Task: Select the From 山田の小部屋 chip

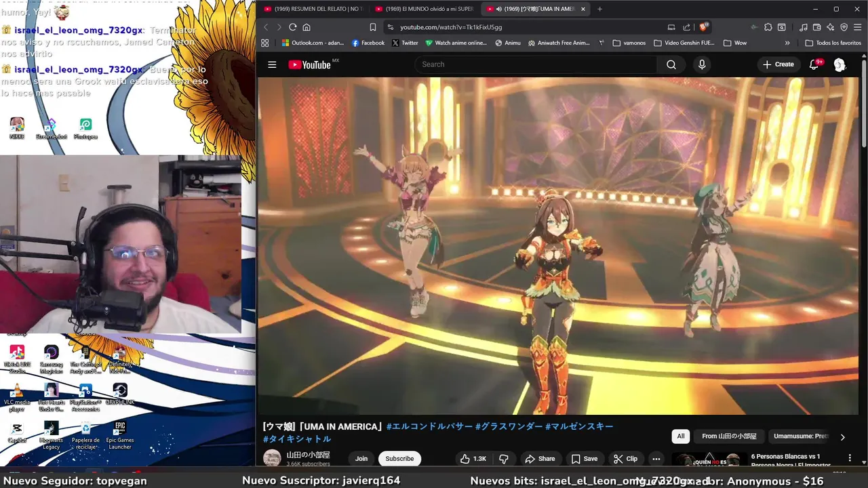Action: (x=729, y=436)
